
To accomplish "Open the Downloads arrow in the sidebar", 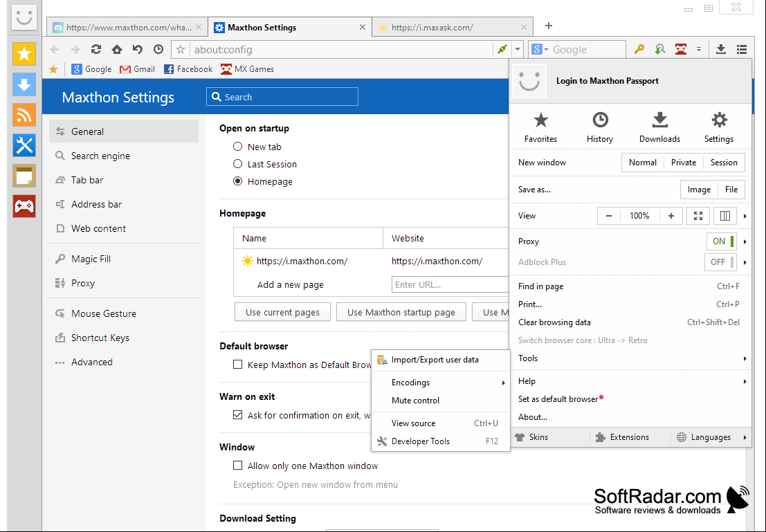I will click(24, 84).
